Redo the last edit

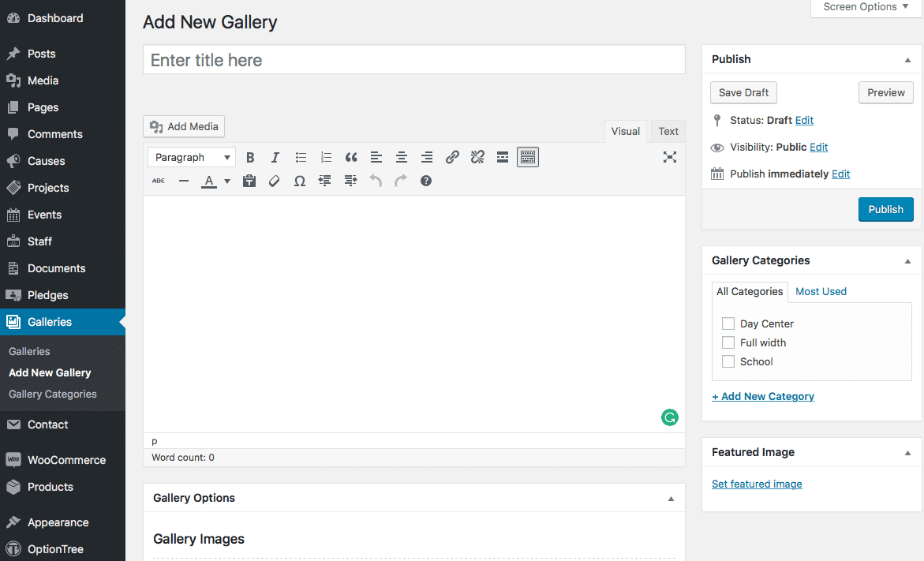point(401,181)
